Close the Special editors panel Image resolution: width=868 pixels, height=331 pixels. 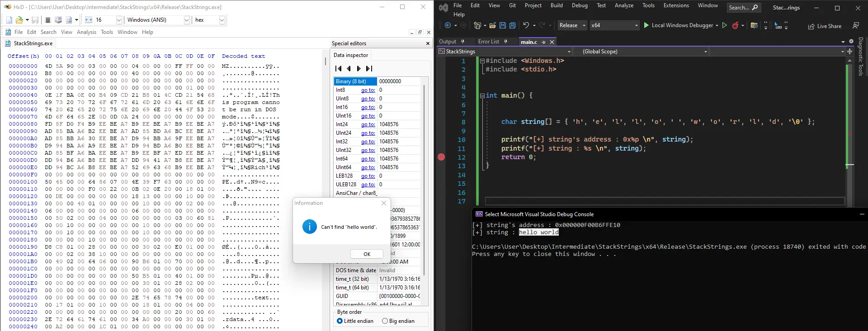(x=428, y=43)
